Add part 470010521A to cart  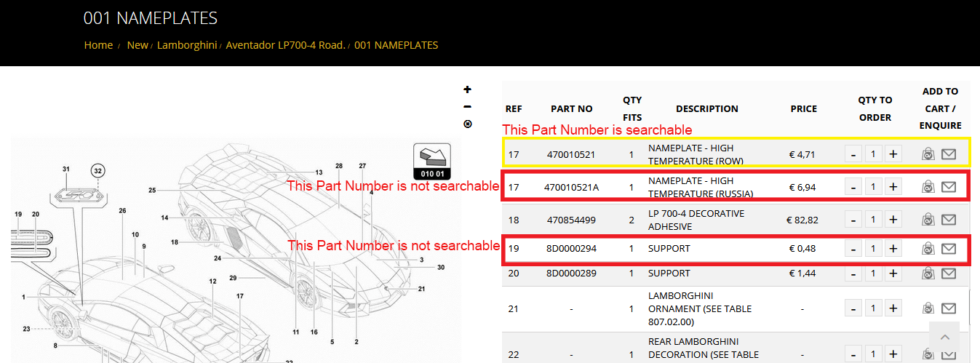[928, 187]
